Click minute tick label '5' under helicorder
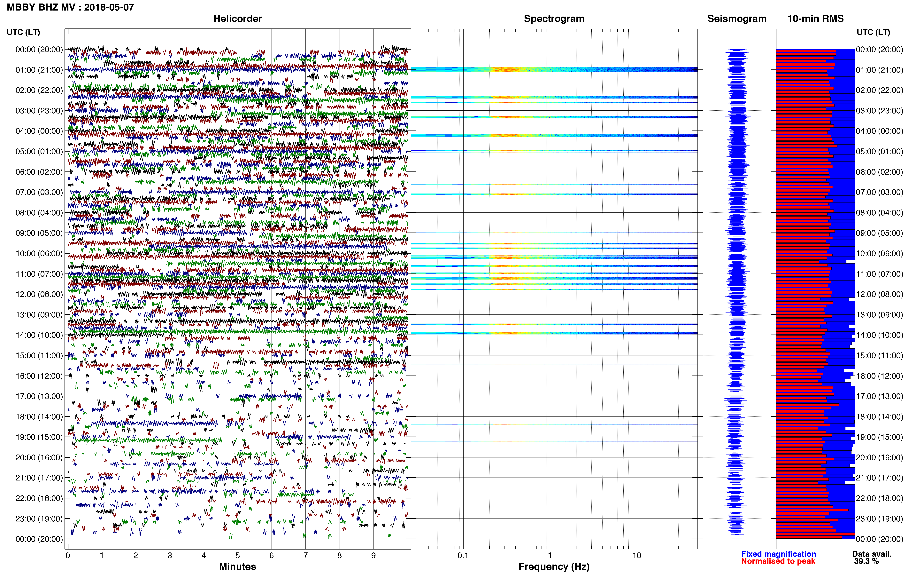924x578 pixels. (238, 555)
